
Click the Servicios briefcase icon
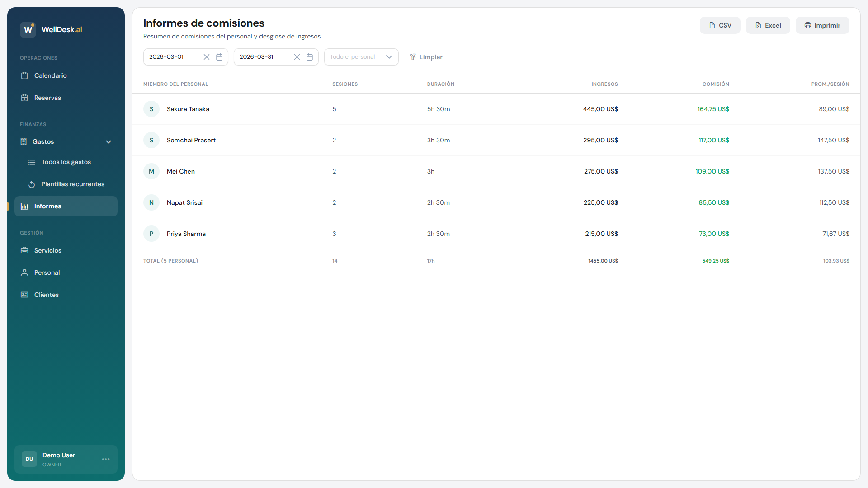24,250
